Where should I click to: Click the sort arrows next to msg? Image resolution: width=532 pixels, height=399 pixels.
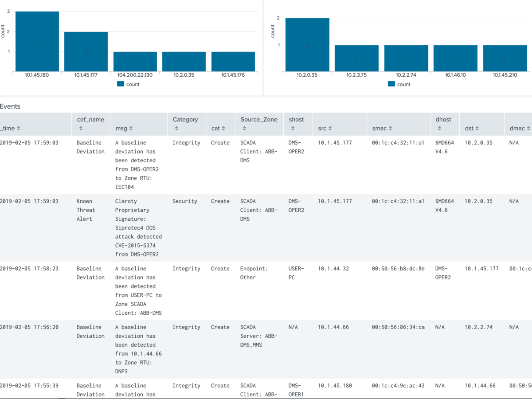point(131,129)
